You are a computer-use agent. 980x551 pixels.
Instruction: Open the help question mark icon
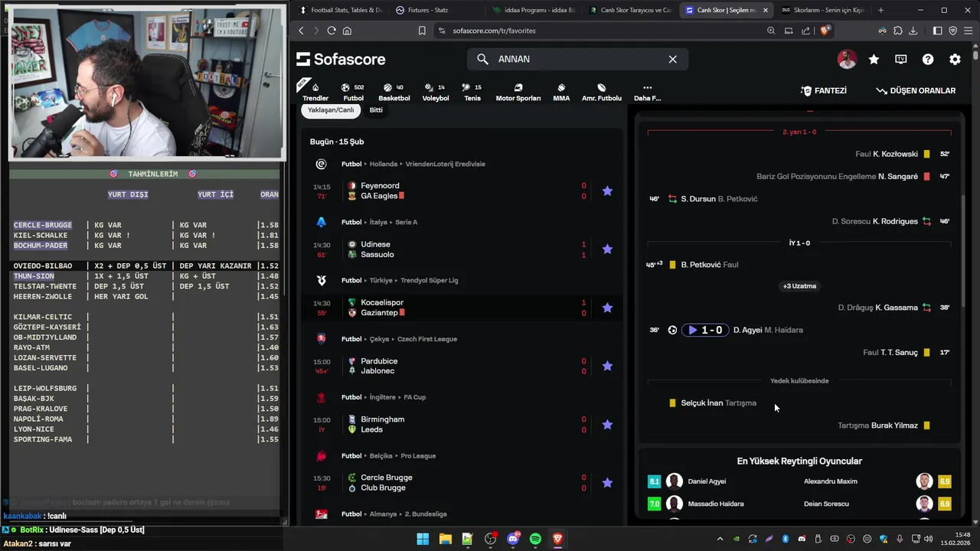(928, 59)
